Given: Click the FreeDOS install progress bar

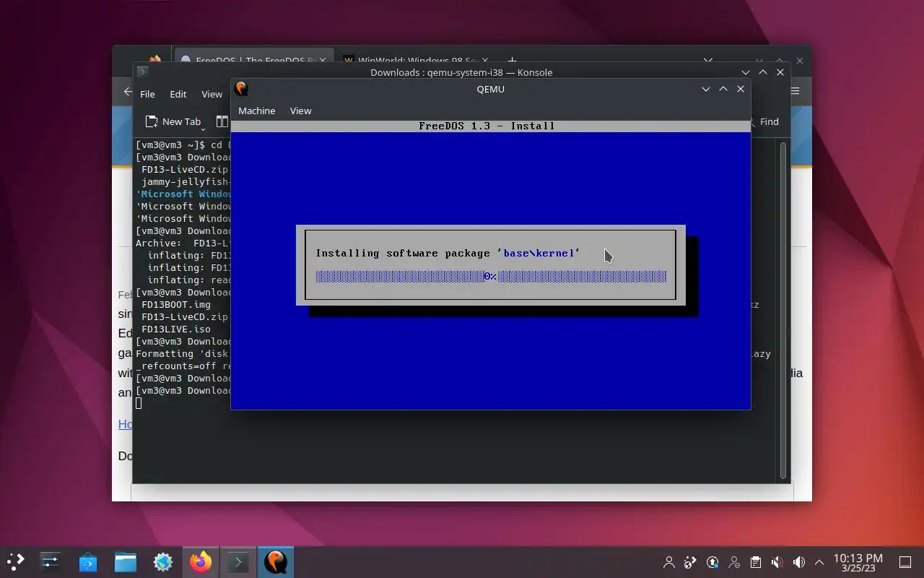Looking at the screenshot, I should (x=491, y=276).
